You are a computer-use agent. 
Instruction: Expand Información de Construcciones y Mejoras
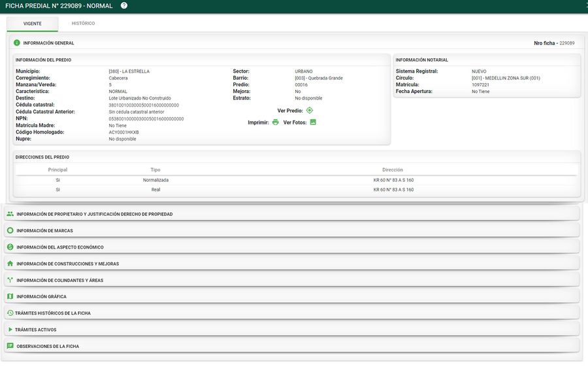pyautogui.click(x=292, y=264)
